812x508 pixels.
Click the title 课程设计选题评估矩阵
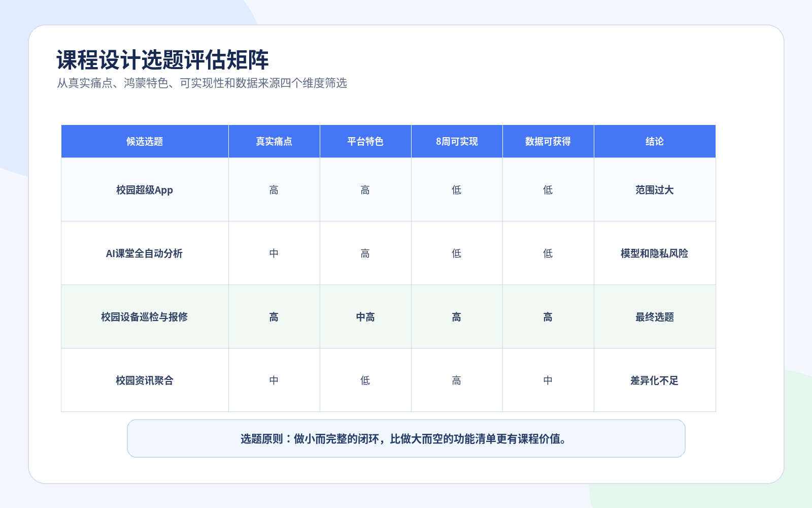tap(162, 60)
